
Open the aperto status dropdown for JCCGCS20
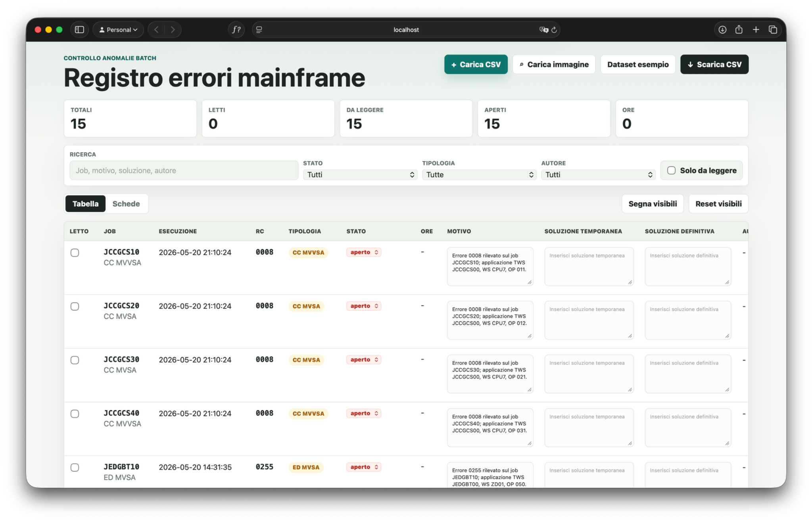tap(364, 306)
